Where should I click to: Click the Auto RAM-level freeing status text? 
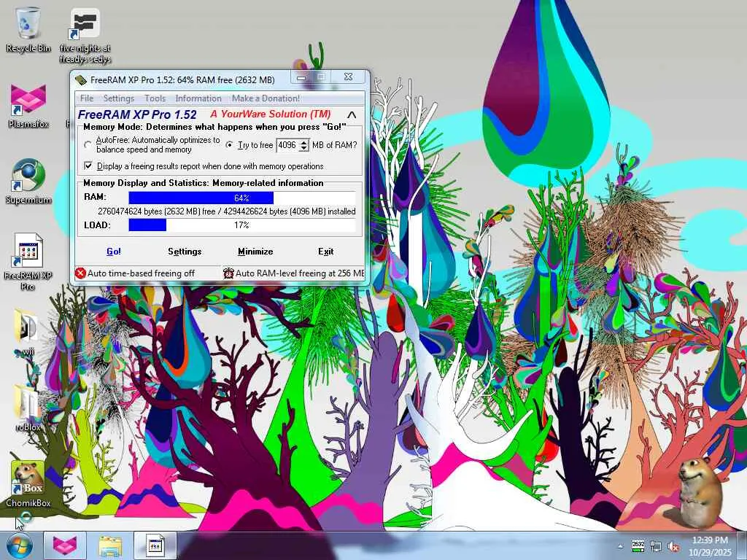point(300,273)
